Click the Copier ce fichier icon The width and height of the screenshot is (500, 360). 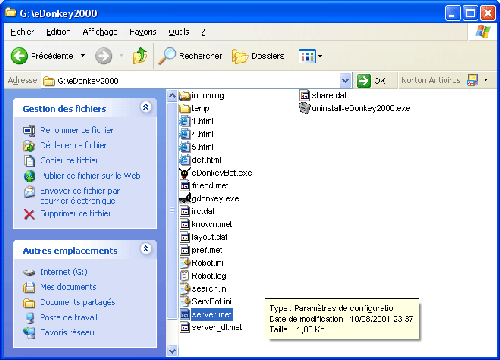(29, 161)
